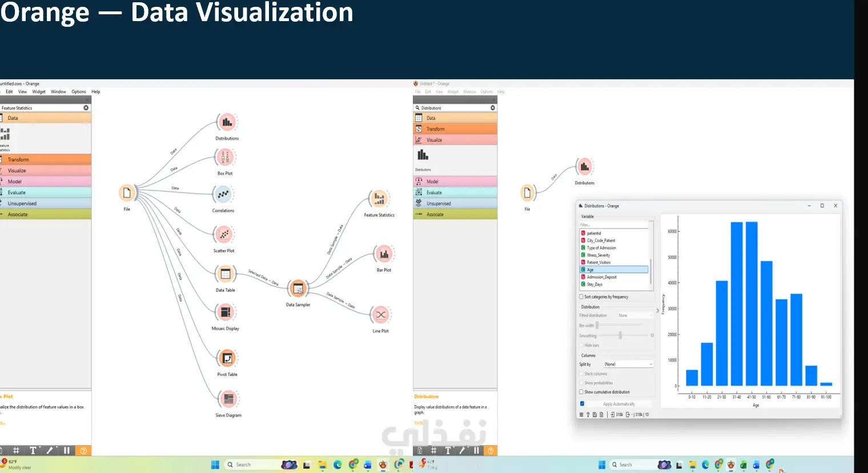Open the View menu in left Orange window
This screenshot has width=868, height=473.
[22, 92]
